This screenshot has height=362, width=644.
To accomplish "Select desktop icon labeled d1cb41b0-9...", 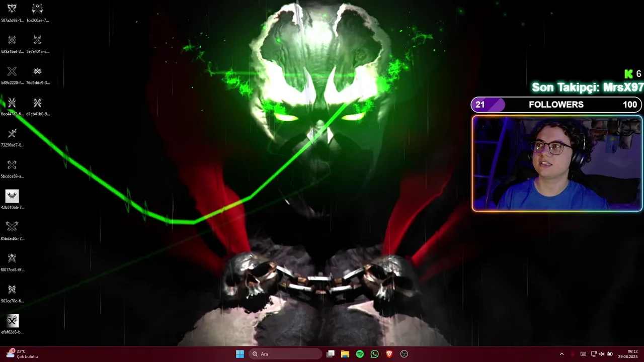I will pyautogui.click(x=37, y=106).
